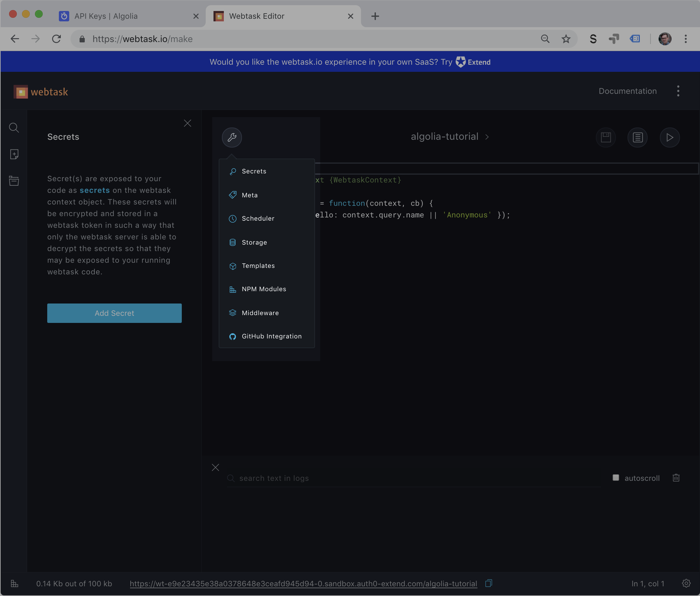
Task: Select GitHub Integration menu item
Action: coord(271,337)
